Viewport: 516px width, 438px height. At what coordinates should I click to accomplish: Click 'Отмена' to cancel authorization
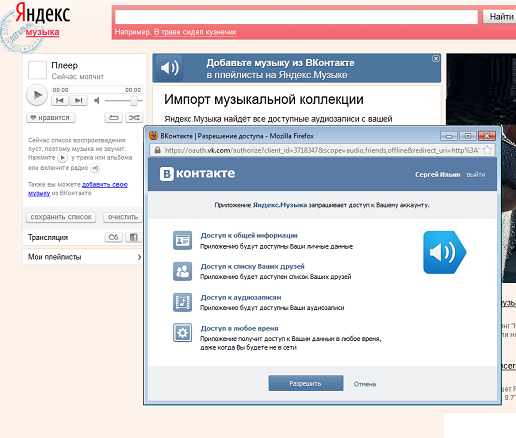click(x=365, y=384)
